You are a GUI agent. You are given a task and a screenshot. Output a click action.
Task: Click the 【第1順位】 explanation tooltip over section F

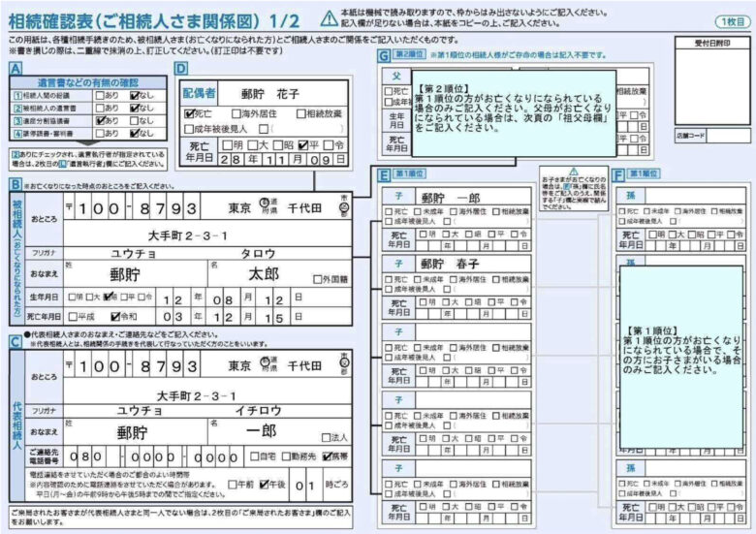coord(681,357)
